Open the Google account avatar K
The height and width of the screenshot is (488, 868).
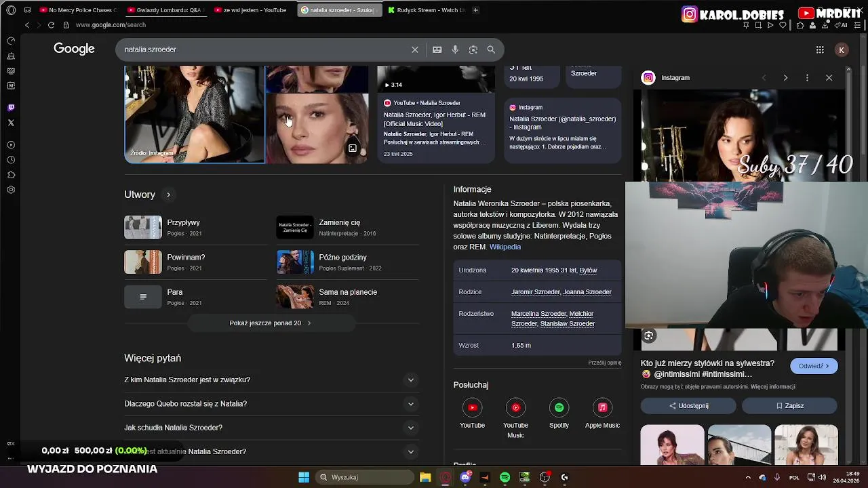842,49
